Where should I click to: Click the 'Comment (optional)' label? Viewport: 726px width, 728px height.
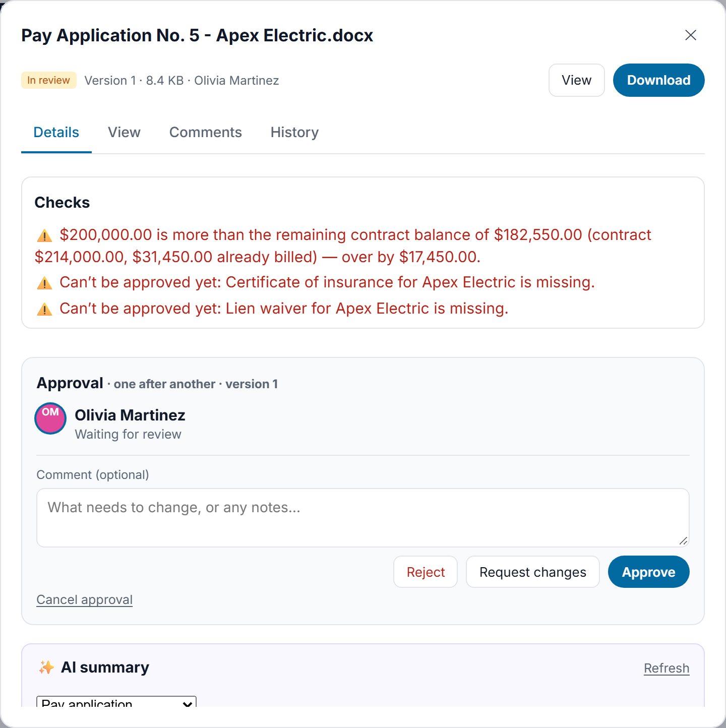click(93, 475)
